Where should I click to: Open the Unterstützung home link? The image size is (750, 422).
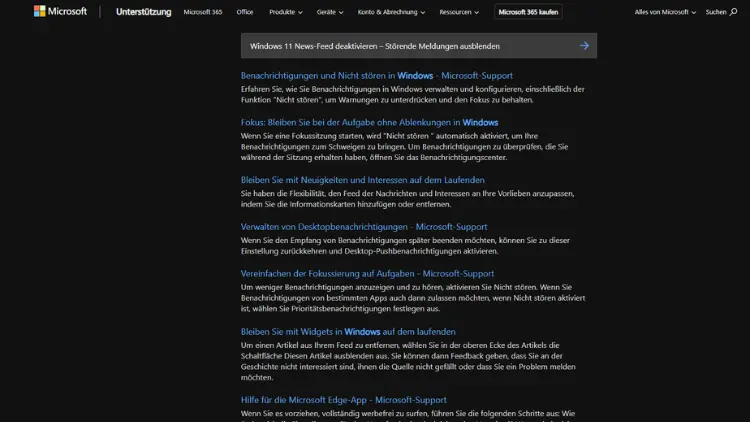(143, 12)
